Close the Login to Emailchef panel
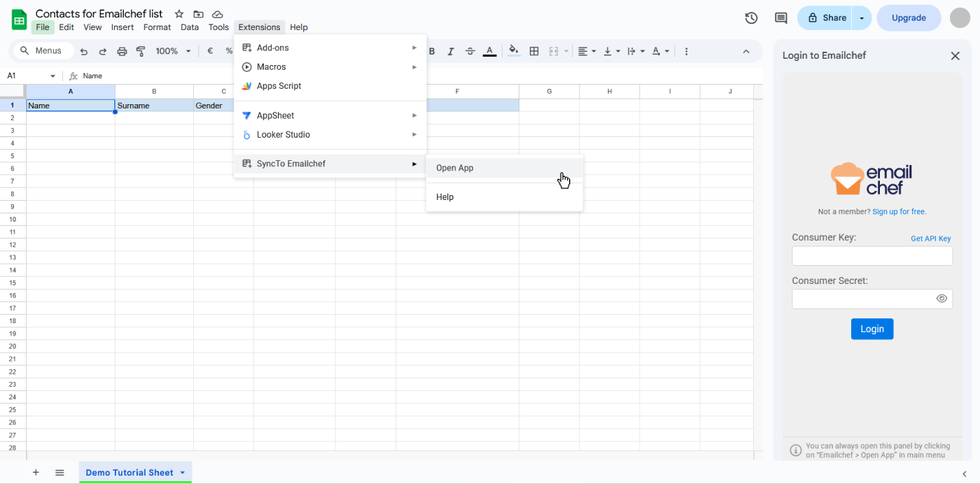This screenshot has height=484, width=980. coord(955,56)
